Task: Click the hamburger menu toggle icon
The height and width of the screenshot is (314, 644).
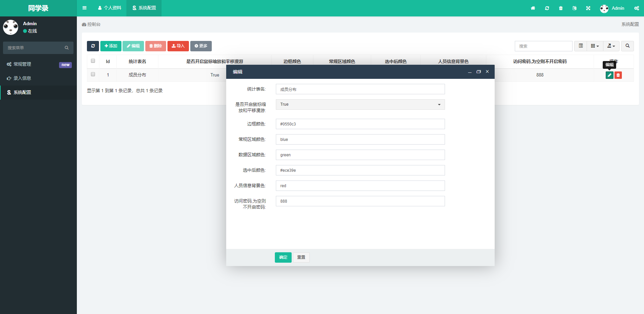Action: click(x=85, y=8)
